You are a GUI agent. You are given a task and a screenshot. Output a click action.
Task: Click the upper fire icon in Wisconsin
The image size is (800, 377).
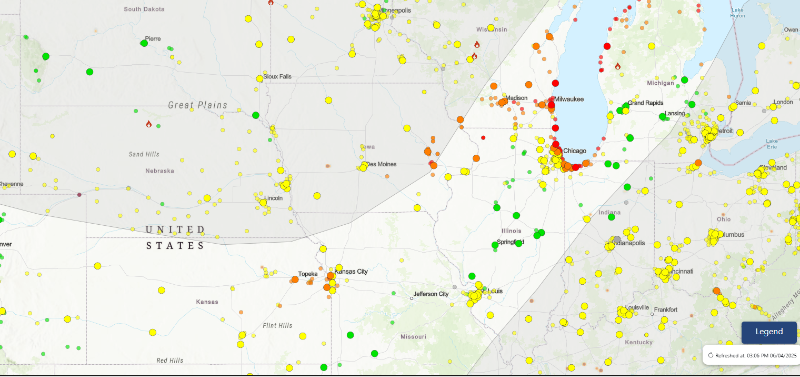click(477, 44)
